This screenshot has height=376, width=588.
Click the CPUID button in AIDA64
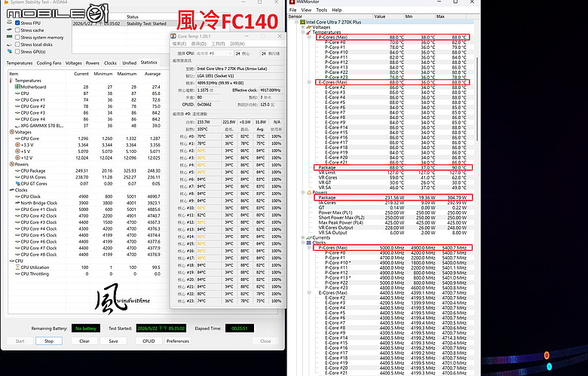tap(149, 341)
